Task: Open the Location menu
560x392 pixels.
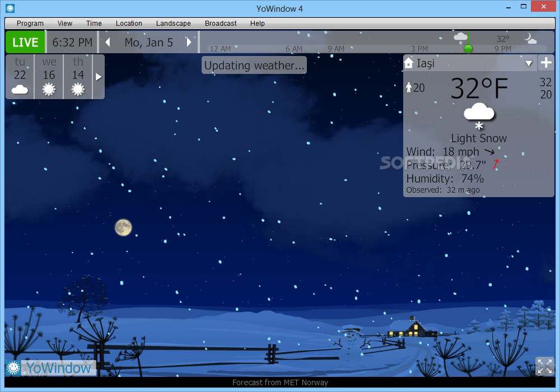Action: 129,23
